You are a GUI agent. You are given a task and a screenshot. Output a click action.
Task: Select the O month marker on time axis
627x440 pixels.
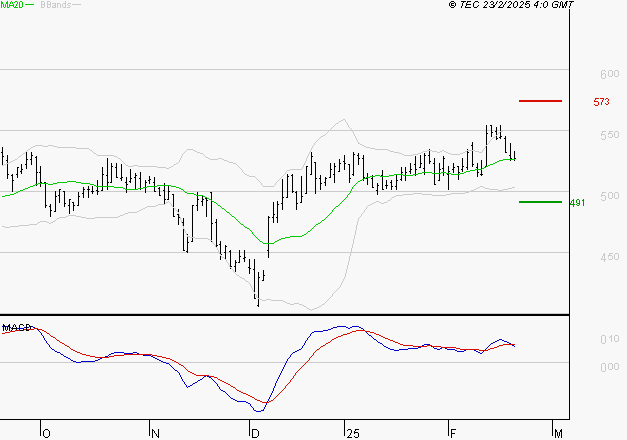point(46,432)
